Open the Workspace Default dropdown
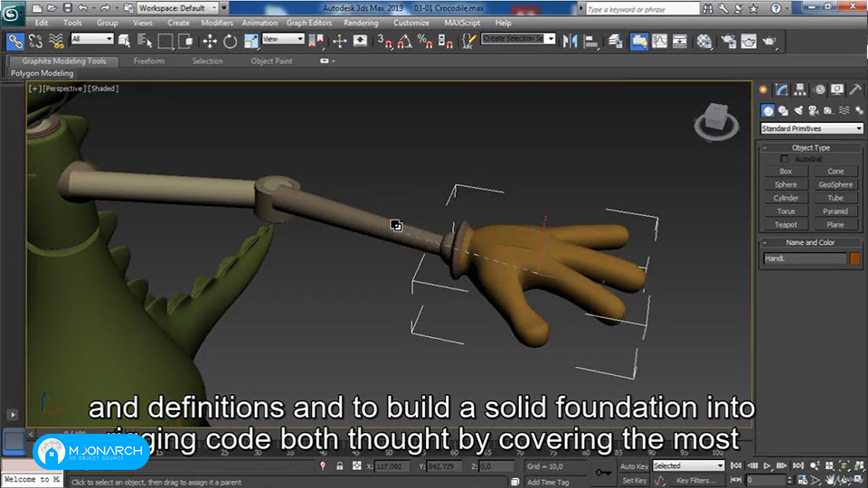This screenshot has width=868, height=488. pyautogui.click(x=178, y=8)
